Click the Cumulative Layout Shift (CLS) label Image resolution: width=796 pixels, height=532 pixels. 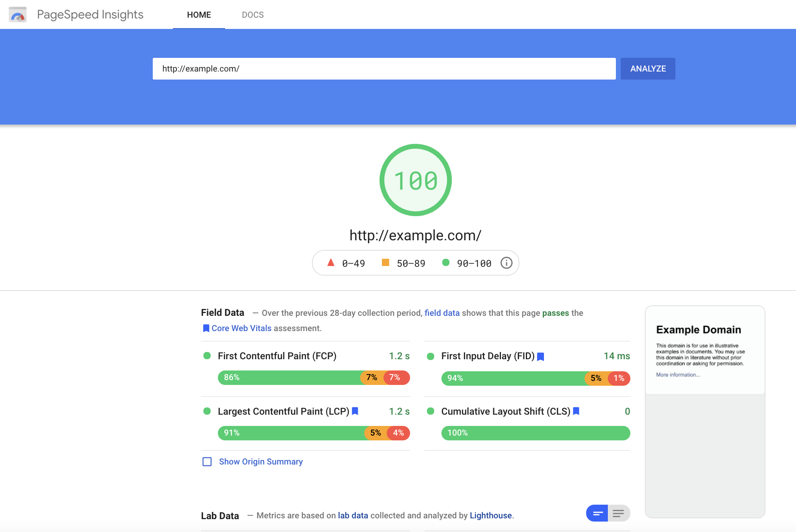506,411
